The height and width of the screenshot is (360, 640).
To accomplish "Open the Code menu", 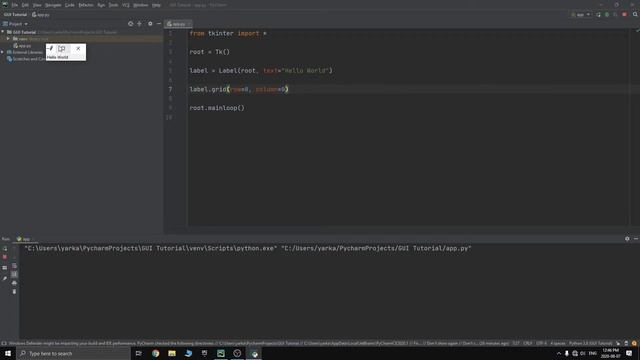I will pos(70,5).
